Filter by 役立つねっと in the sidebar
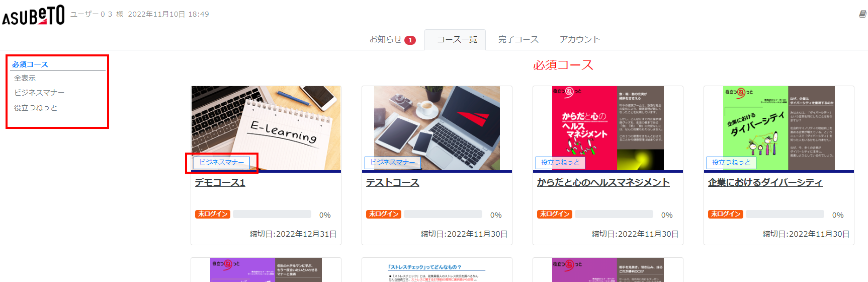The width and height of the screenshot is (868, 282). pos(36,108)
